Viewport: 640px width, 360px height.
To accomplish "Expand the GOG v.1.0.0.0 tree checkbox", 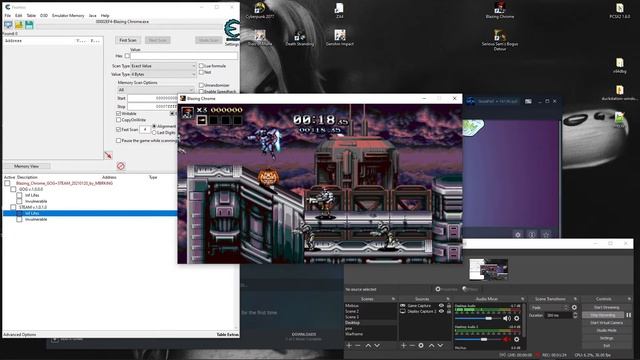I will (13, 189).
